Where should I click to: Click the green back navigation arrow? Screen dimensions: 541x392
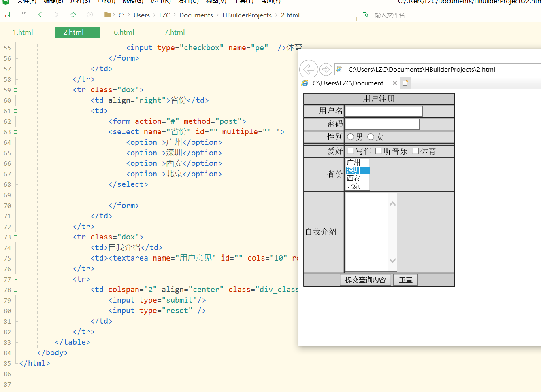(40, 15)
